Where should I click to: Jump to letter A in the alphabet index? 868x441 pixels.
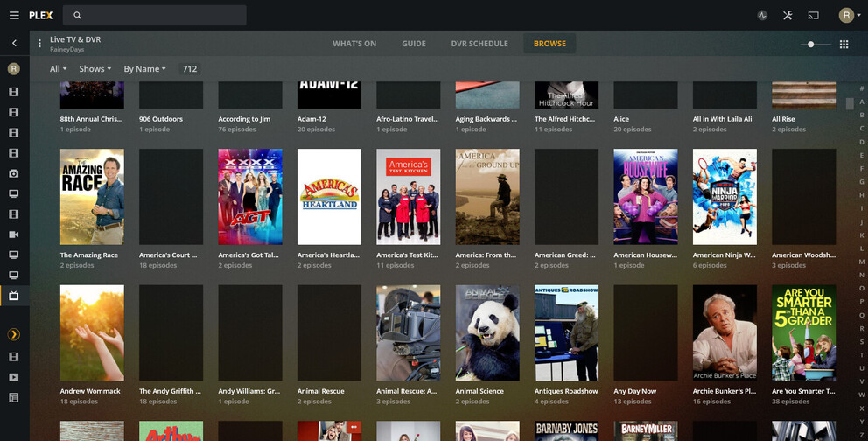(x=861, y=101)
